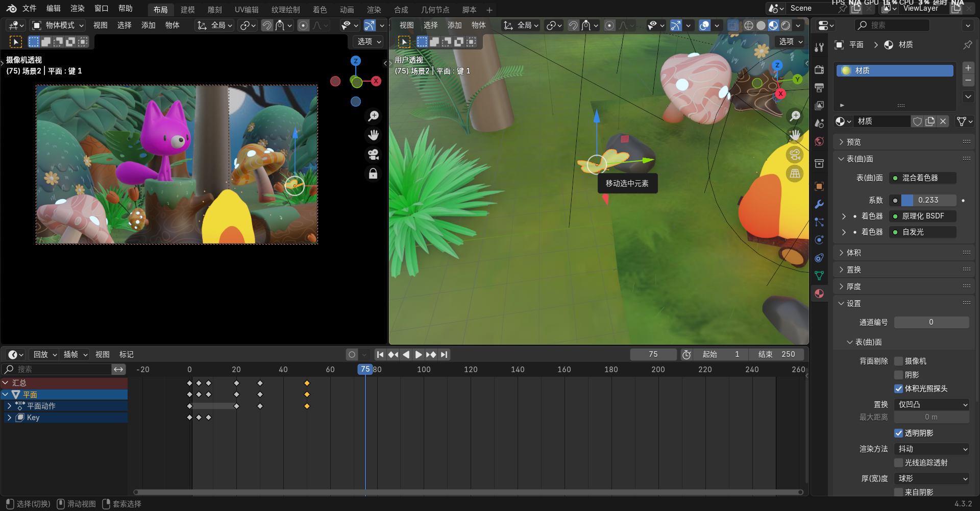Screen dimensions: 980x511
Task: Switch to the 建模 workspace tab
Action: pos(187,10)
